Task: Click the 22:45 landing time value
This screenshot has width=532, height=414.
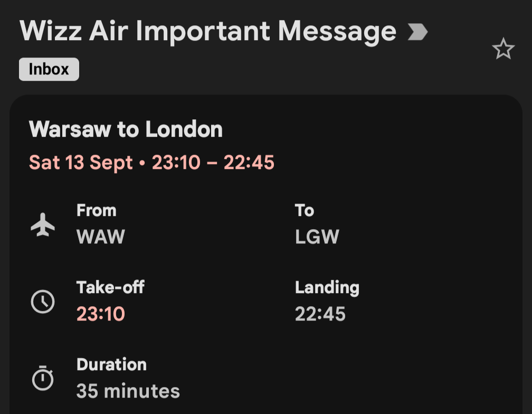Action: [x=320, y=314]
